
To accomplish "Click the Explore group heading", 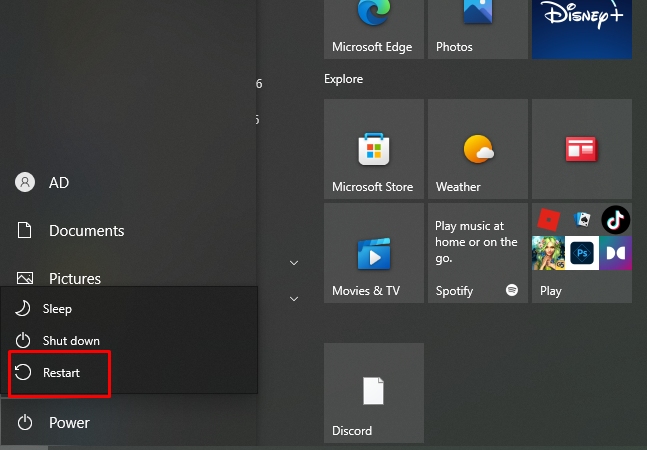I will (343, 79).
